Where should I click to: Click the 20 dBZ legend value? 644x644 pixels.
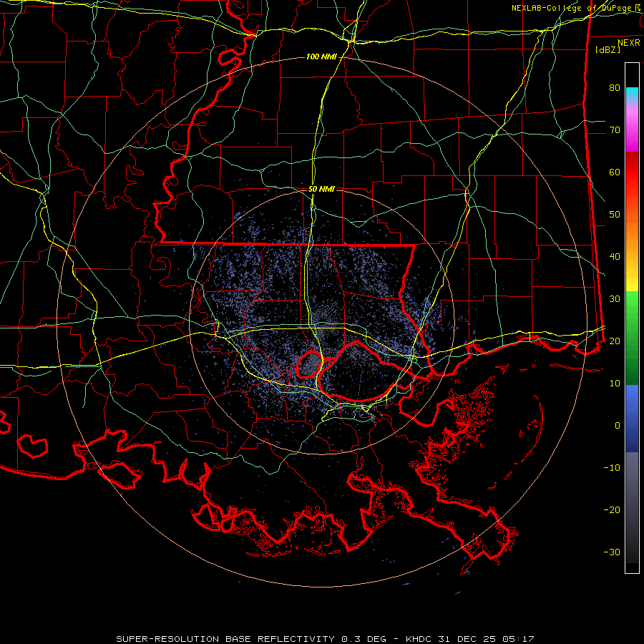[x=615, y=341]
